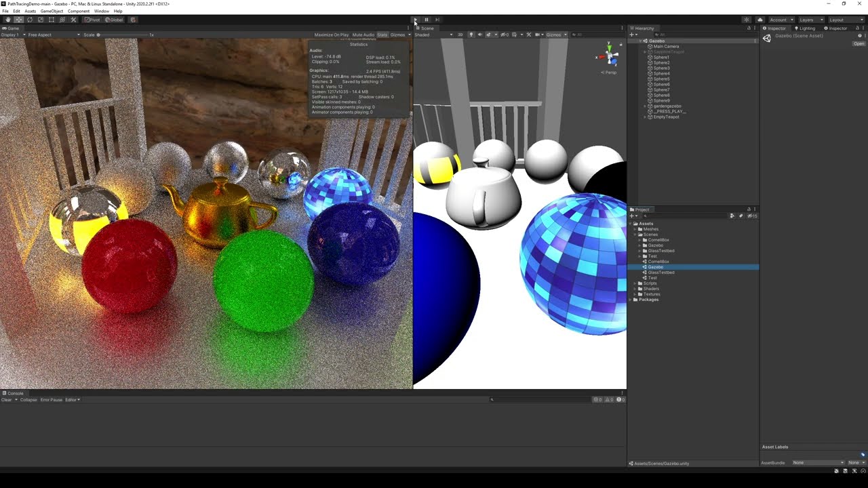Image resolution: width=868 pixels, height=488 pixels.
Task: Open the AssetBundle None dropdown
Action: click(x=818, y=462)
